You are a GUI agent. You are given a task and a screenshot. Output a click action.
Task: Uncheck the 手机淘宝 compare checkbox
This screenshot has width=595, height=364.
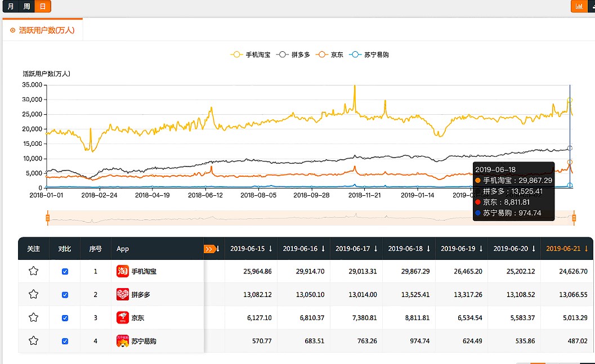(65, 271)
